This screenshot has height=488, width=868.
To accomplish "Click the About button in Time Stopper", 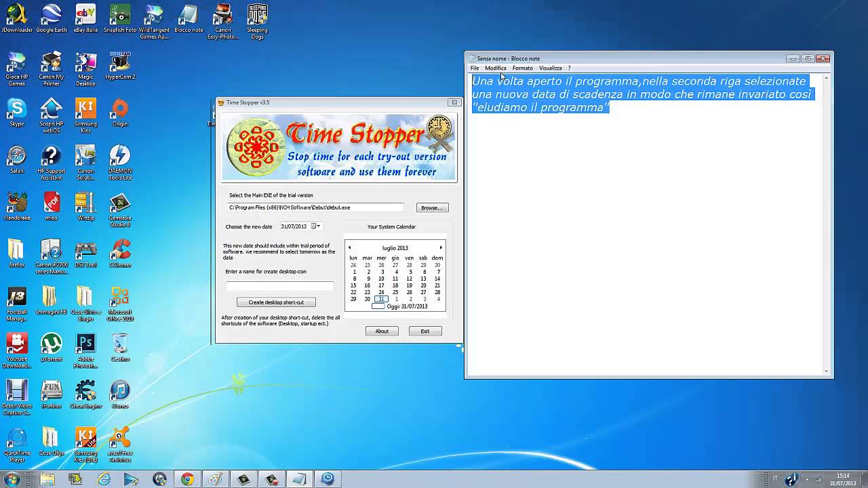I will tap(382, 331).
